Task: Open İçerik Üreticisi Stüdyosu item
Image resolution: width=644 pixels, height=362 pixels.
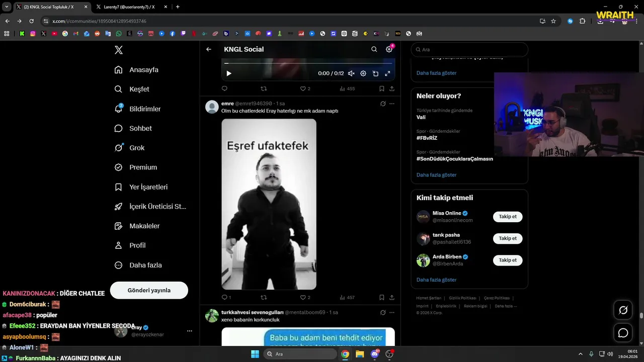Action: [150, 207]
